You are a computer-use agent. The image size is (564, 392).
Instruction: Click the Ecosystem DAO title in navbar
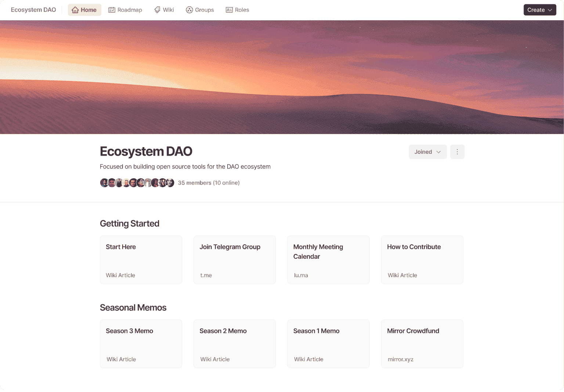(x=33, y=10)
